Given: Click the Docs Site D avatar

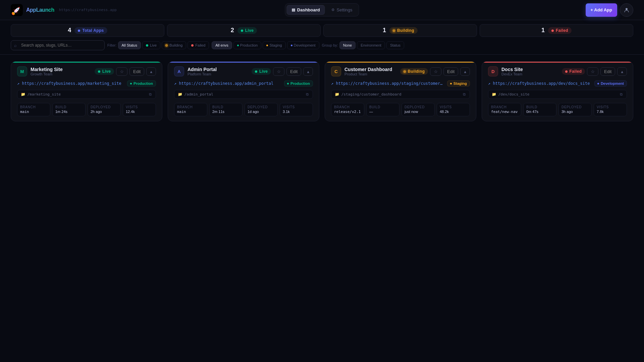Looking at the screenshot, I should pyautogui.click(x=493, y=71).
